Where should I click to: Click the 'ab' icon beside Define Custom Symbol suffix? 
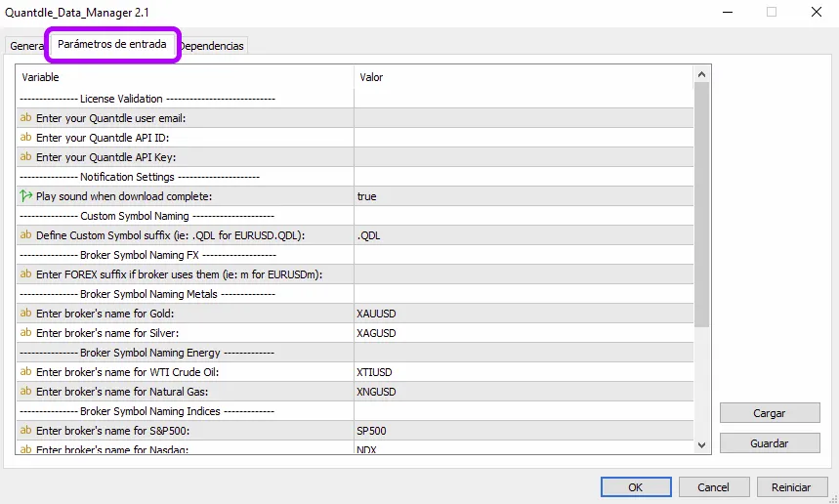coord(25,234)
